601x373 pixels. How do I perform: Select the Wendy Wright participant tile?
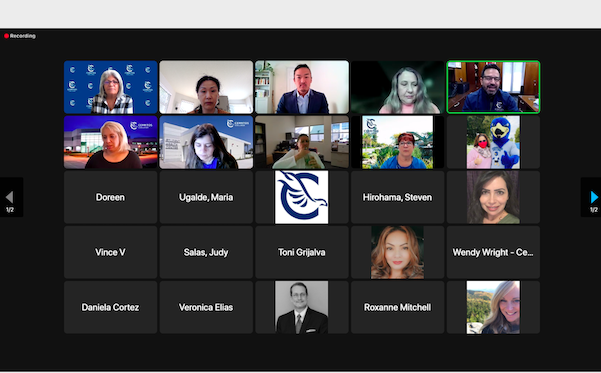493,252
